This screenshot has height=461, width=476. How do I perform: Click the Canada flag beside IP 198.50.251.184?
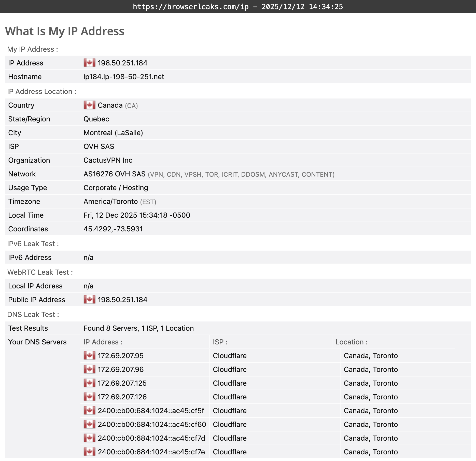89,63
